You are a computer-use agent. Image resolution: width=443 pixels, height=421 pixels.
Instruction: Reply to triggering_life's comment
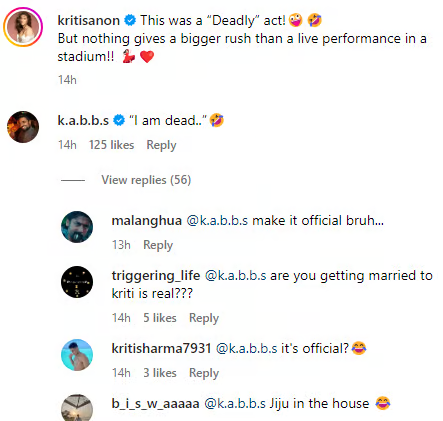tap(204, 318)
